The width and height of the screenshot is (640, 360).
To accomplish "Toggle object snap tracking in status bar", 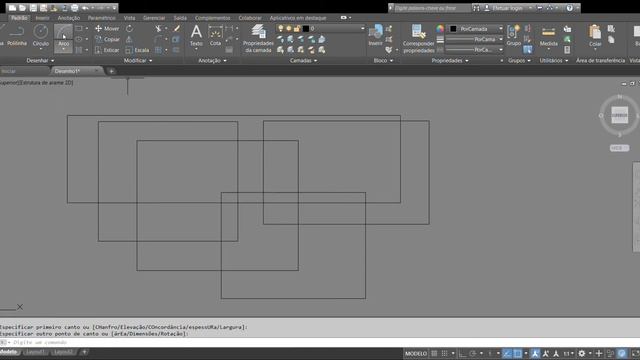I will 507,353.
